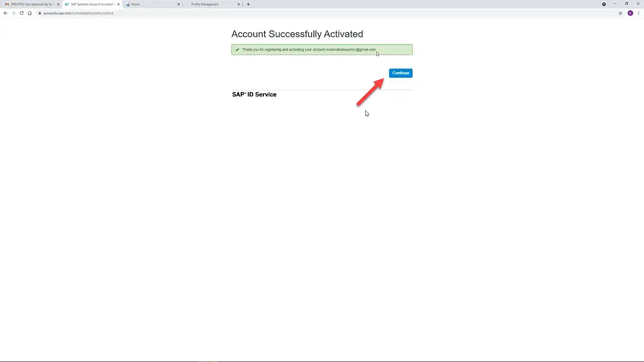Close the SAP Systems Account tab

(x=119, y=4)
